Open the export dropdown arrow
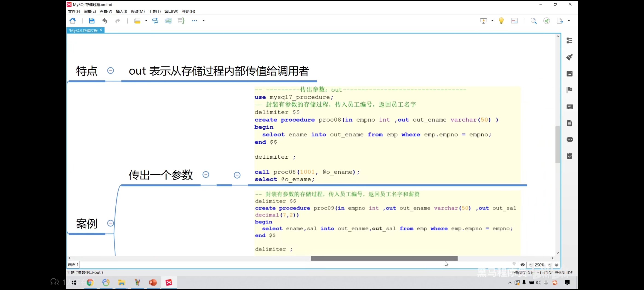 coord(569,21)
